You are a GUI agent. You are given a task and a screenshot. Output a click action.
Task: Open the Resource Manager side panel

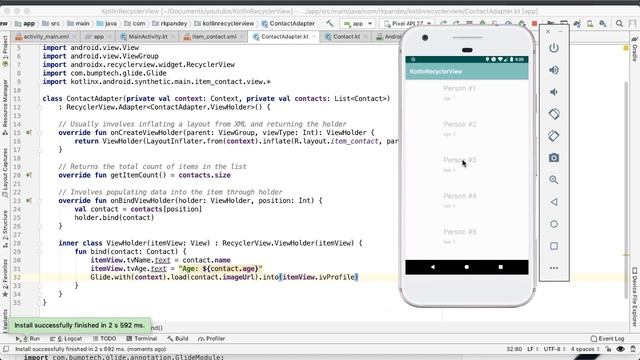5,107
